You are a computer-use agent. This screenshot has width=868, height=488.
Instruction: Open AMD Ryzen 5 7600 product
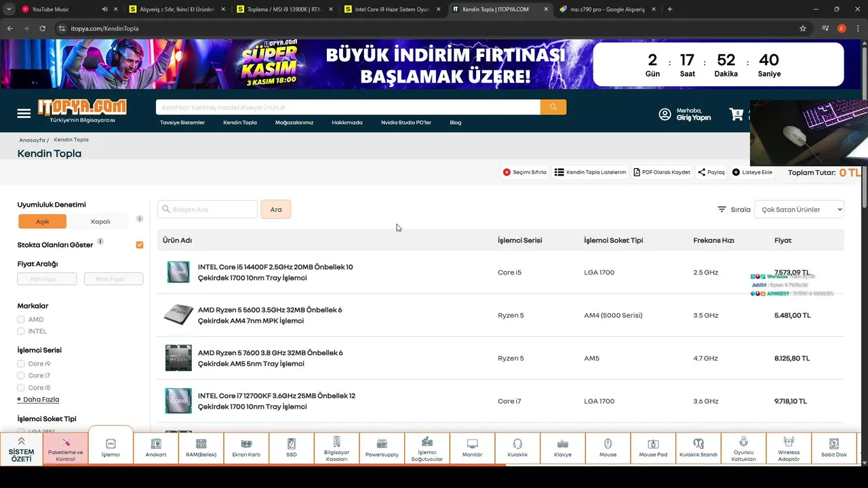point(271,358)
